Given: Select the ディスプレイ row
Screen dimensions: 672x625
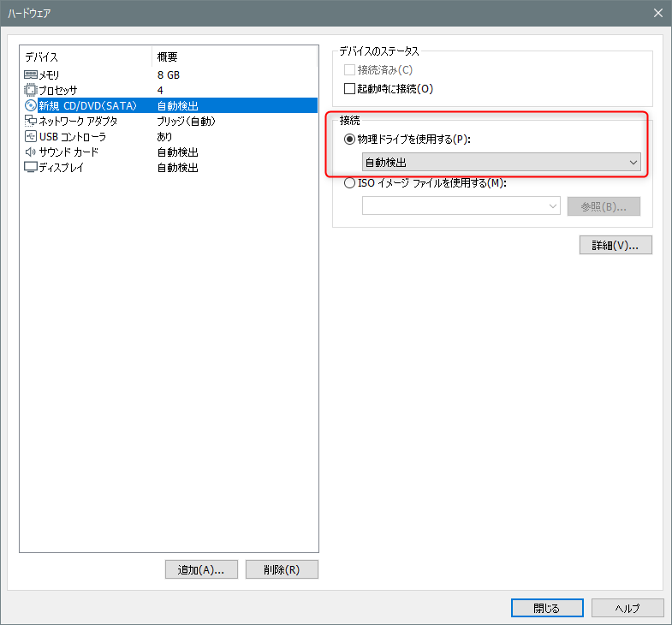Looking at the screenshot, I should tap(169, 167).
